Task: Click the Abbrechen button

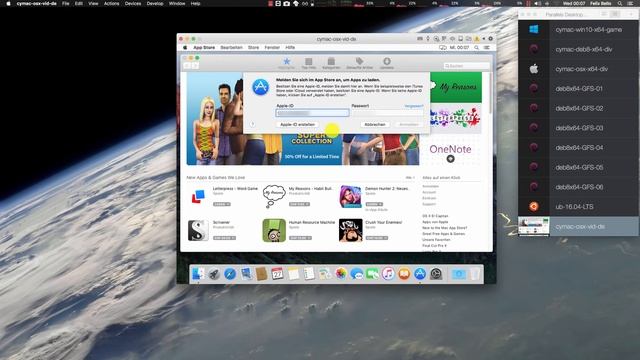Action: (375, 124)
